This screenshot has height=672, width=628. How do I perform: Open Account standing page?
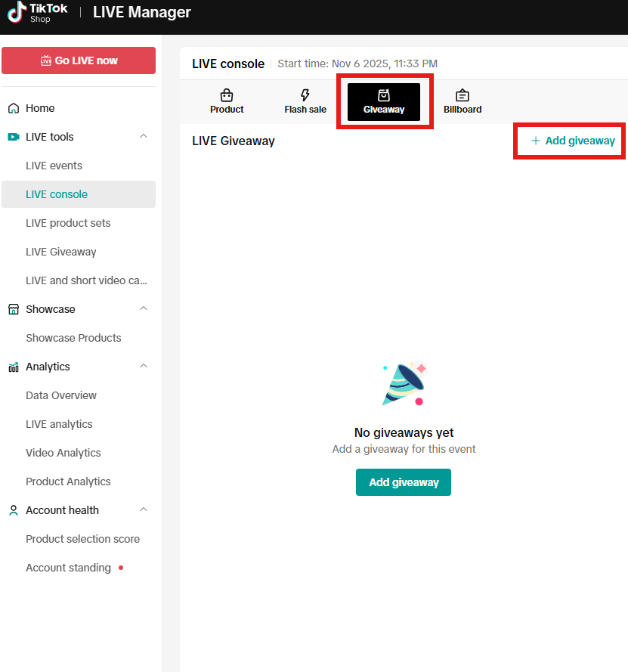(68, 568)
